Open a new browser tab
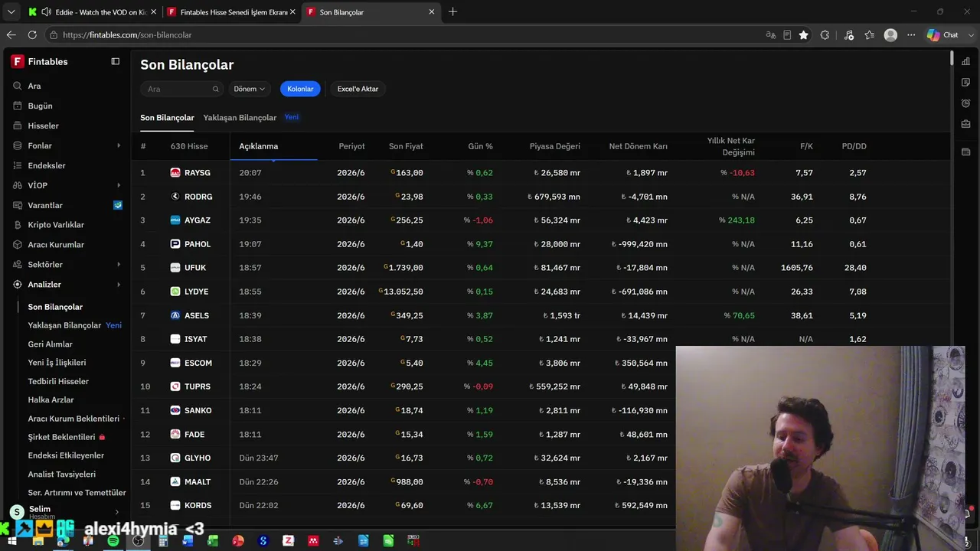980x551 pixels. (x=452, y=11)
